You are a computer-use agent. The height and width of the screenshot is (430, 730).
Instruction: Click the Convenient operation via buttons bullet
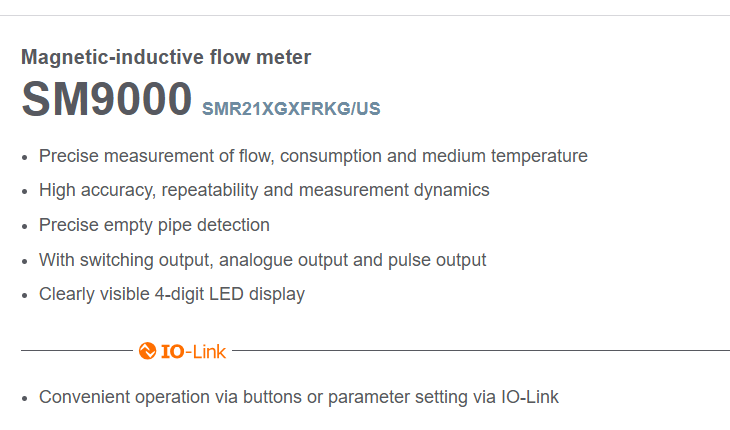[299, 397]
